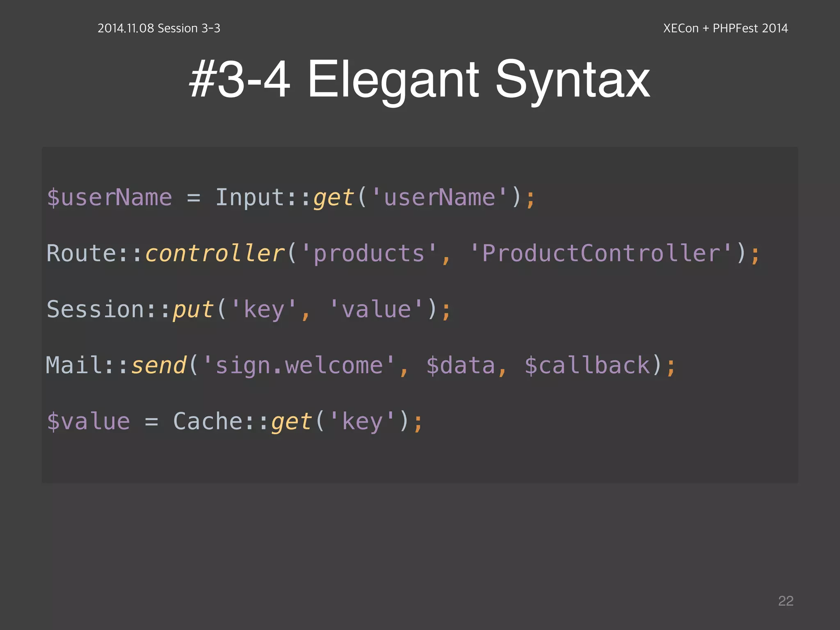The height and width of the screenshot is (630, 840).
Task: Click the slide page number 22
Action: [786, 601]
